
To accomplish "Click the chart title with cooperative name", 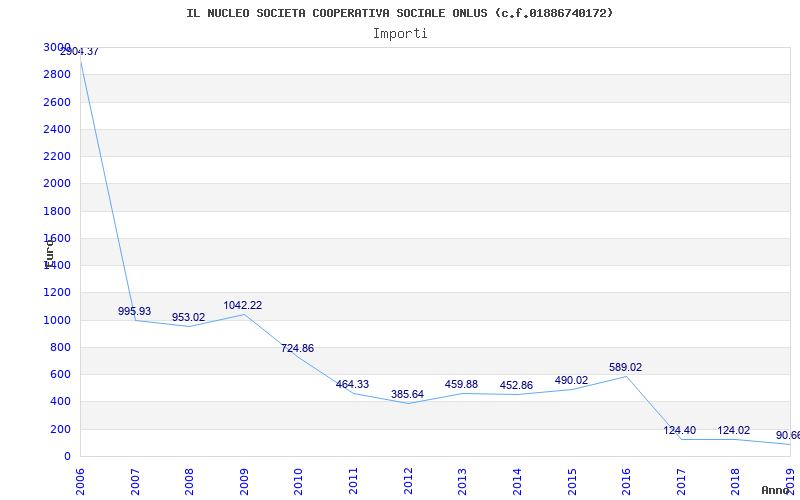I will 400,13.
